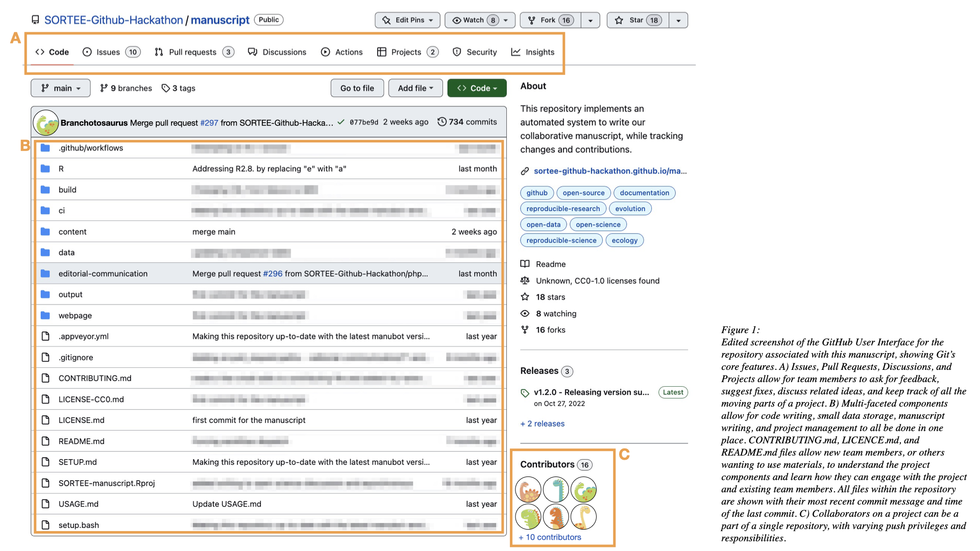
Task: Click the Go to file button
Action: click(x=357, y=88)
